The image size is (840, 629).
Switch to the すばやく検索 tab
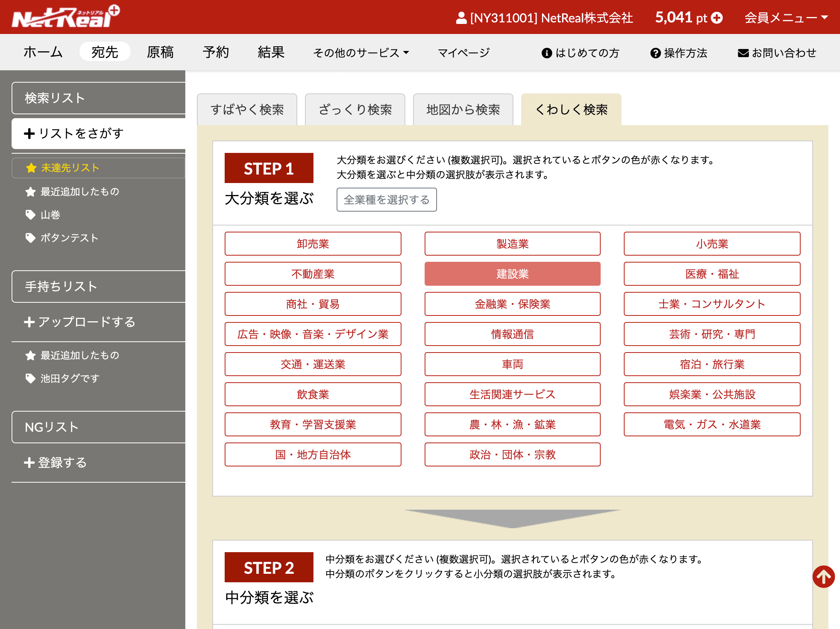click(247, 110)
